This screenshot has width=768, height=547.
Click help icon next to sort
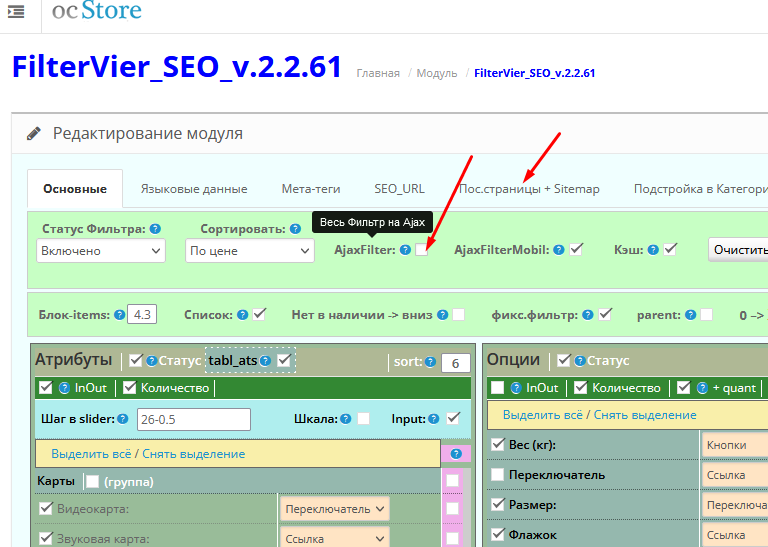coord(431,361)
